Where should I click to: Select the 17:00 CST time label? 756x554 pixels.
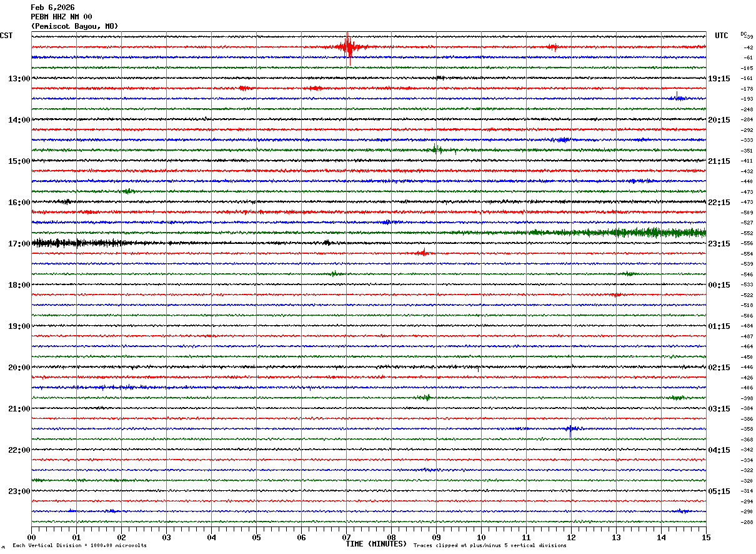tap(19, 244)
